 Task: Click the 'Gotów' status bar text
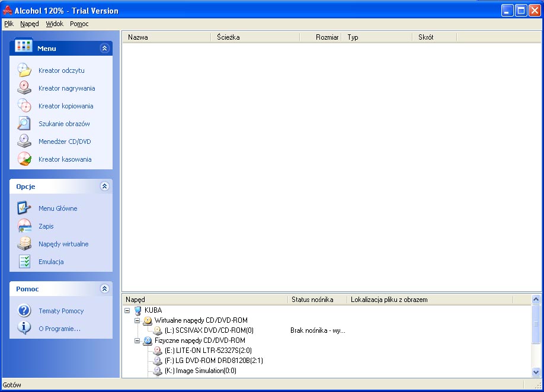(12, 385)
